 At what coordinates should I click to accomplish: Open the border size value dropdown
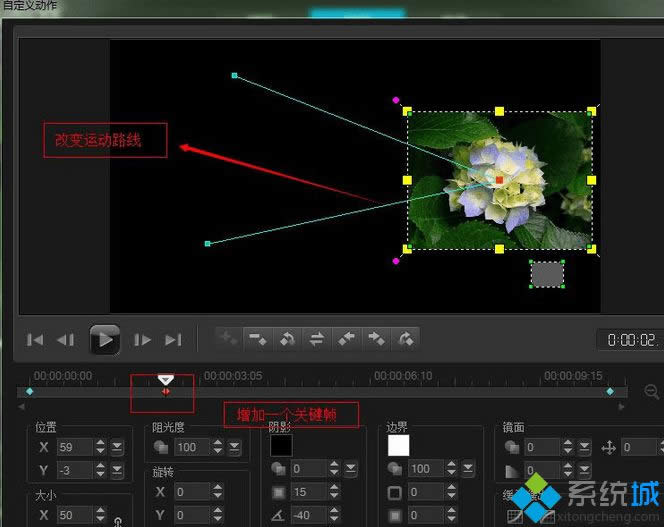(x=468, y=468)
